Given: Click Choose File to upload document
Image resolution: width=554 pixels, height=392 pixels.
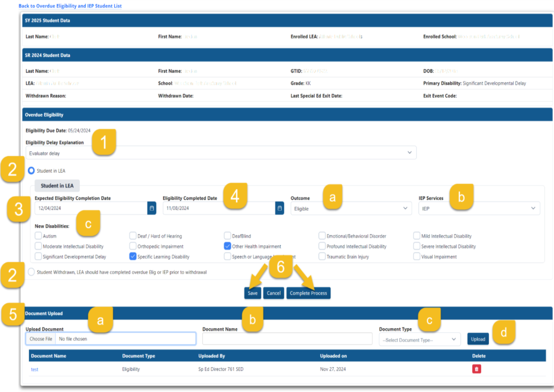Looking at the screenshot, I should click(x=41, y=339).
